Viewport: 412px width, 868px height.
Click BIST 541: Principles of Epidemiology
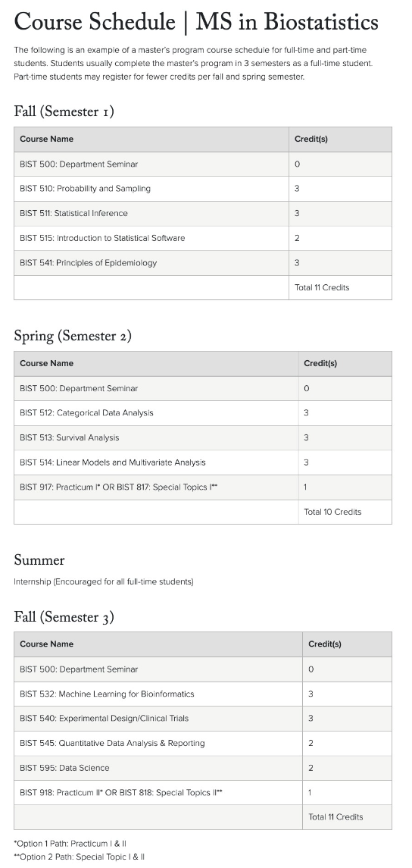click(89, 263)
